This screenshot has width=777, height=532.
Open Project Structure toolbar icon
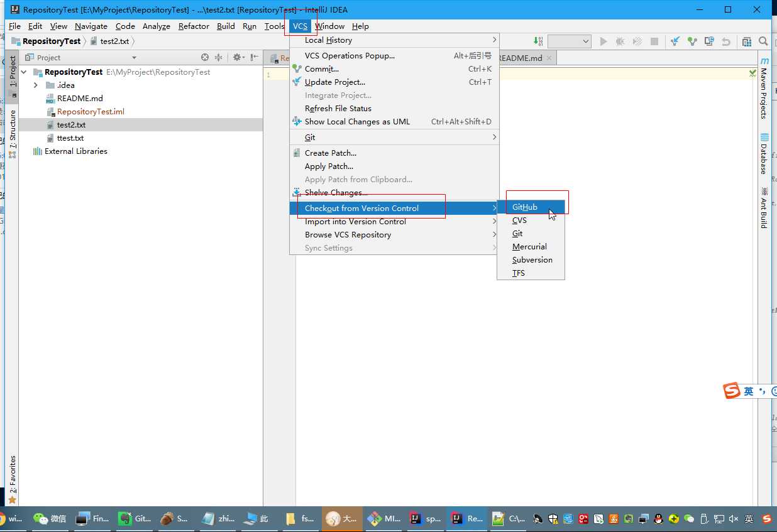(x=747, y=41)
